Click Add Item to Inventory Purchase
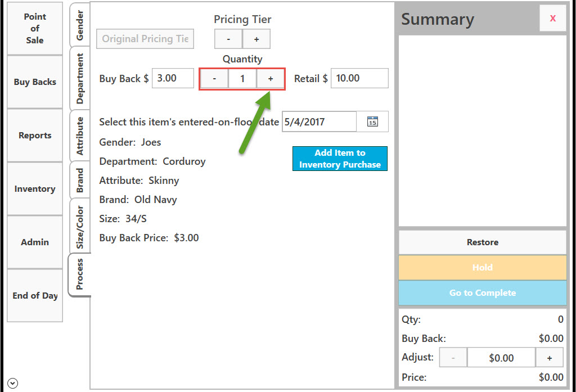This screenshot has width=576, height=392. pos(340,159)
